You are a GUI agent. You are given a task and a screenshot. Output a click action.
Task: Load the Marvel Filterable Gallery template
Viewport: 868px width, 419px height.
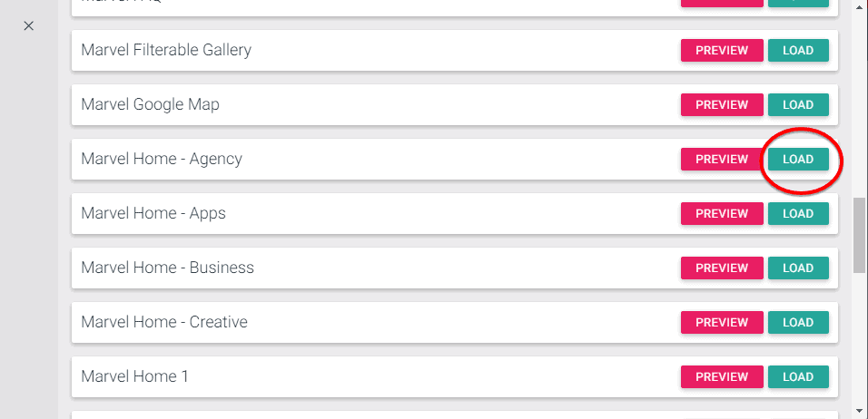pyautogui.click(x=798, y=51)
